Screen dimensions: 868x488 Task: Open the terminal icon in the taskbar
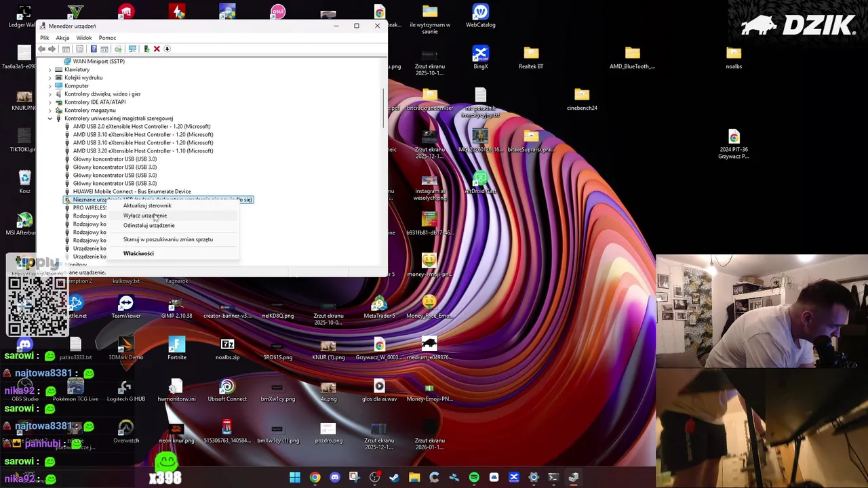[553, 477]
